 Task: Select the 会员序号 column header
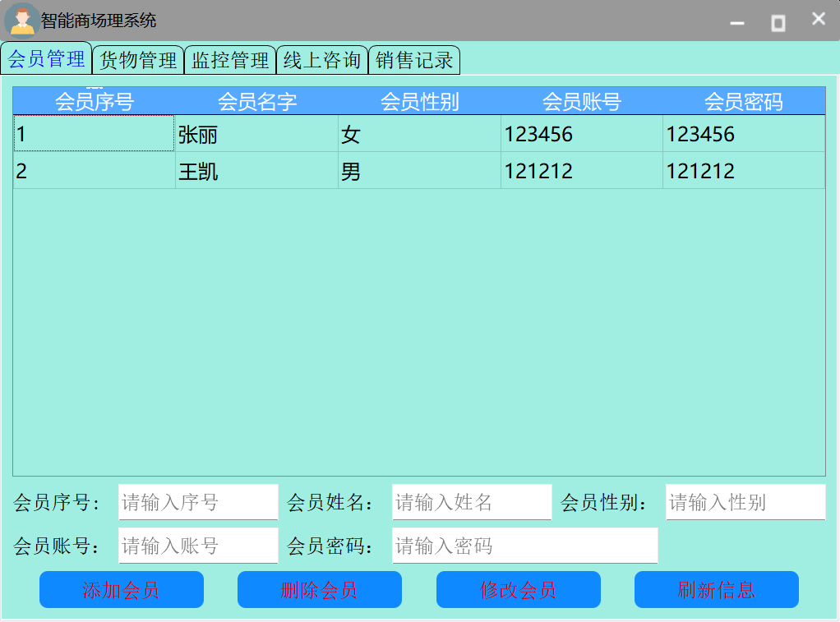tap(95, 101)
